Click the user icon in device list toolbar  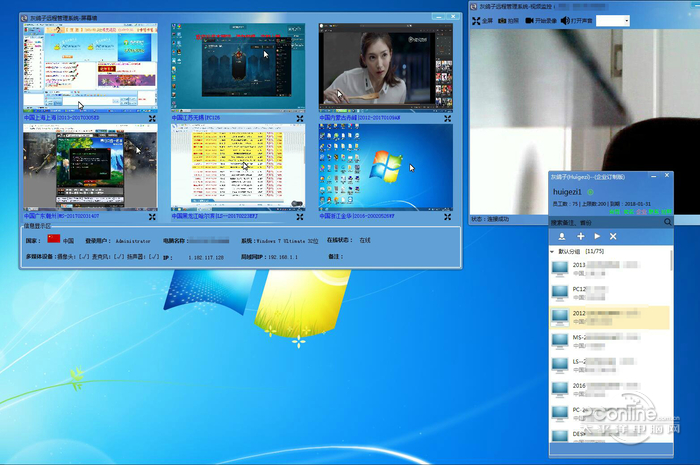562,236
